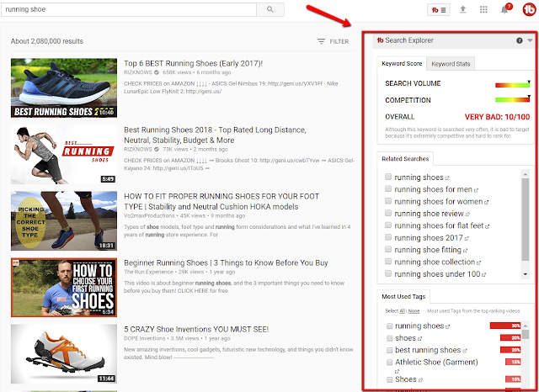The image size is (539, 392).
Task: Open external link icon beside 'running shoe review'
Action: tap(467, 215)
